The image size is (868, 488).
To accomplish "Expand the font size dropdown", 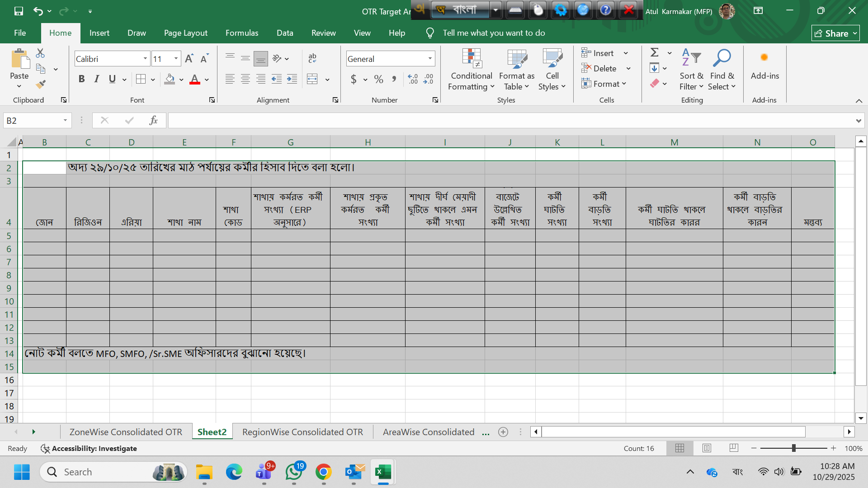I will click(176, 59).
